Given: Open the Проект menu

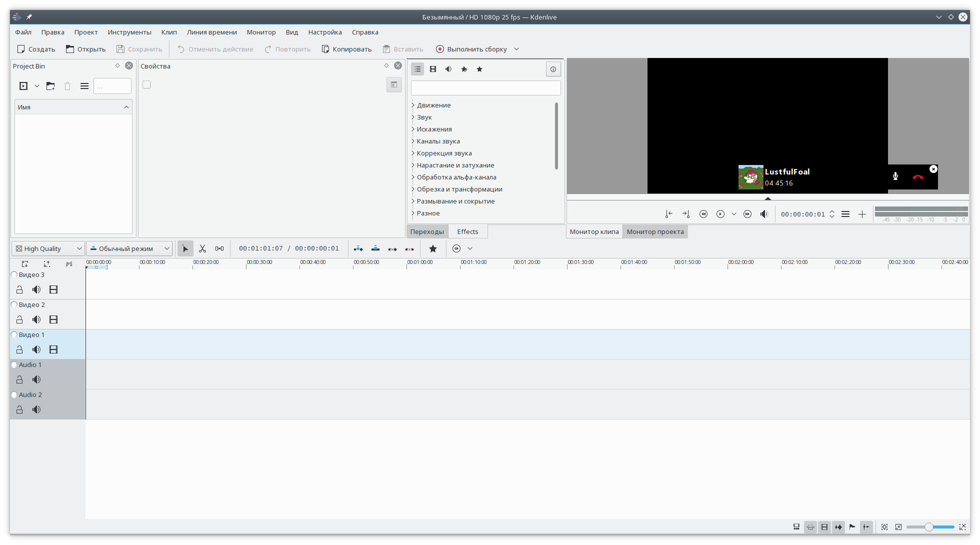Looking at the screenshot, I should click(x=86, y=32).
